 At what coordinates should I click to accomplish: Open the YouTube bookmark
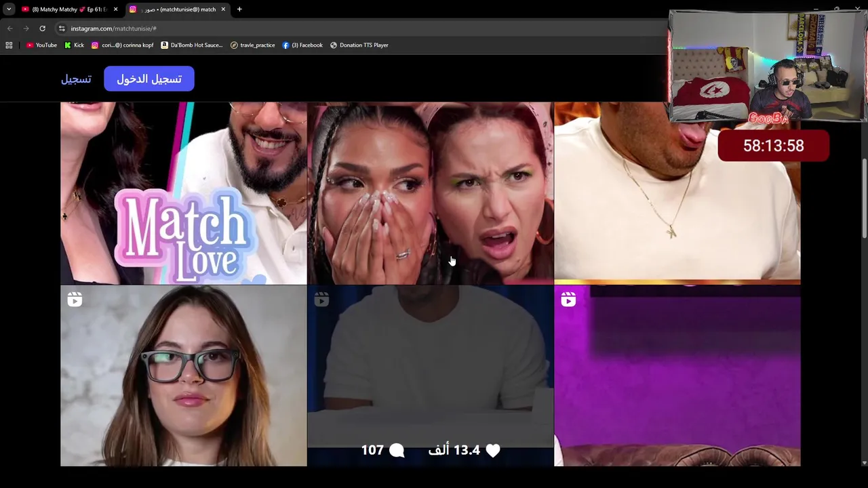point(41,45)
